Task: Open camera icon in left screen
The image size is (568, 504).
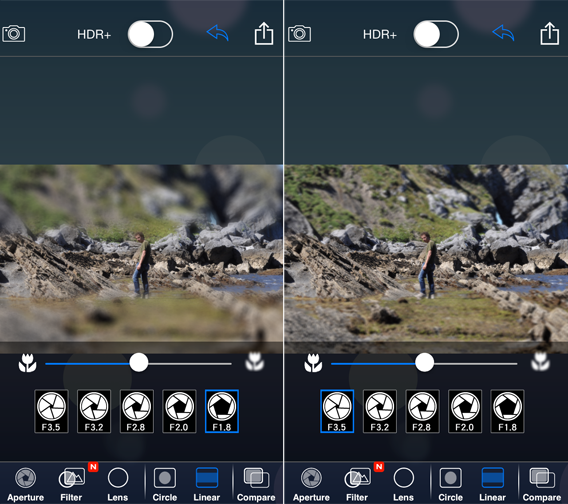Action: click(x=14, y=34)
